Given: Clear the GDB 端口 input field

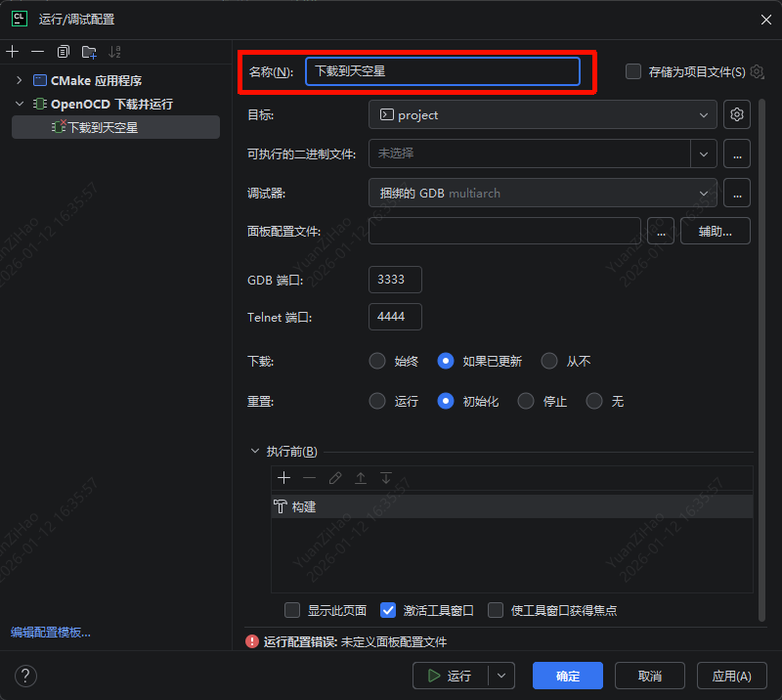Looking at the screenshot, I should (394, 279).
